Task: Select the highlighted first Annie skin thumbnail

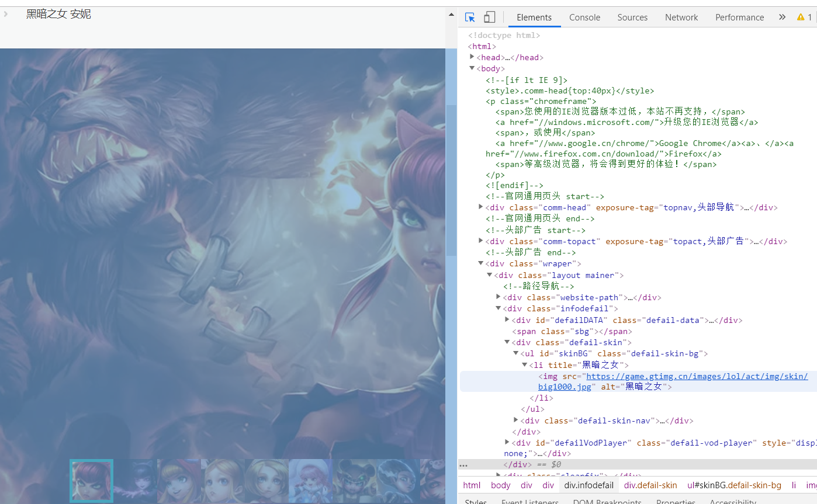Action: click(91, 481)
